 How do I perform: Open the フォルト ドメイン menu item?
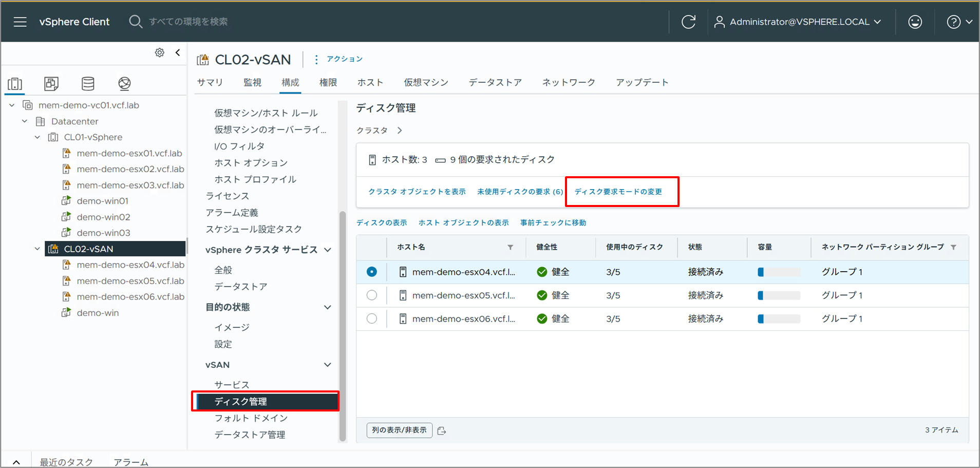click(251, 418)
